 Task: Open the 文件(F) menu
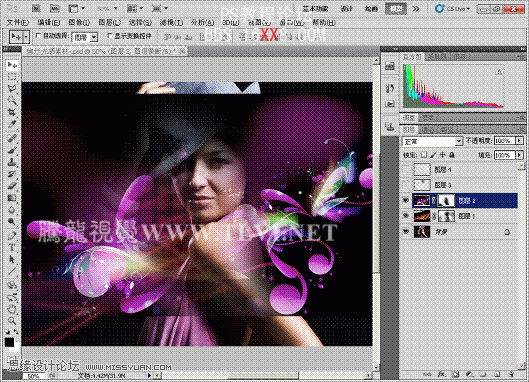18,23
